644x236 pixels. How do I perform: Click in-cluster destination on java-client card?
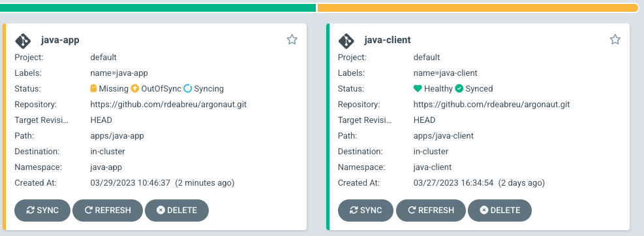tap(431, 151)
